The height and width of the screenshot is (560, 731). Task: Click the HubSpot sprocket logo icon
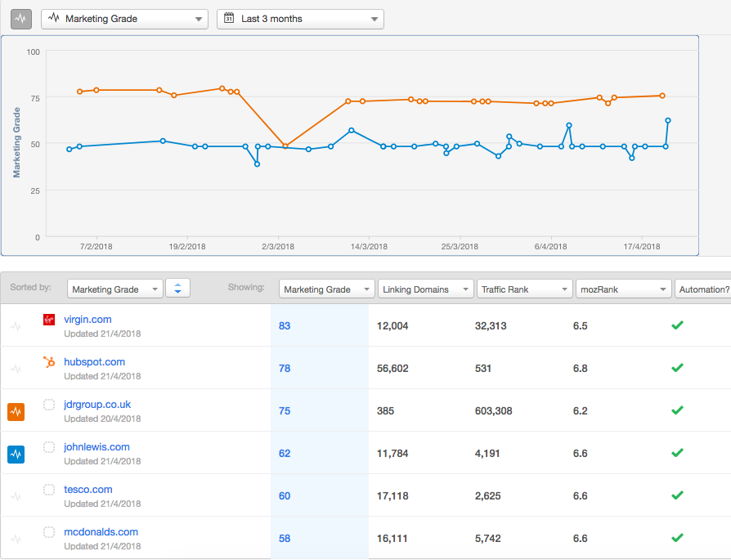pyautogui.click(x=49, y=362)
